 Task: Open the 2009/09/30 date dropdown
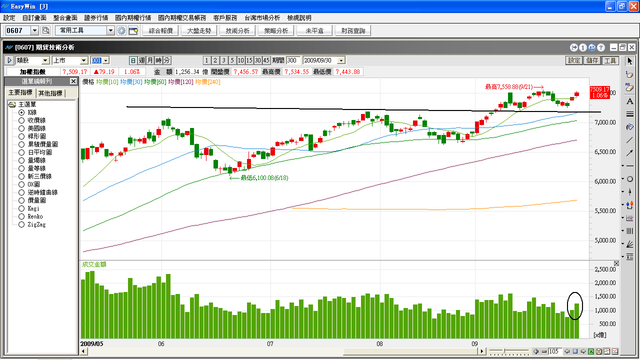[x=341, y=60]
